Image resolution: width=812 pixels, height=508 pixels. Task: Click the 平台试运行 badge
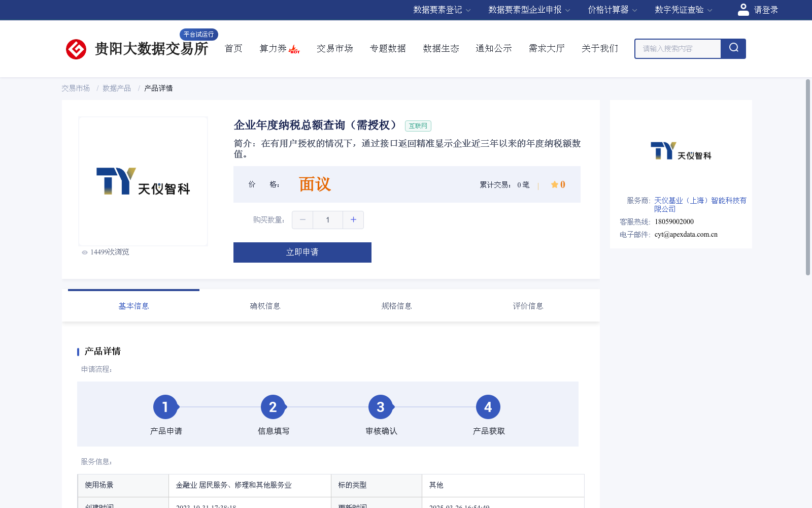point(199,35)
